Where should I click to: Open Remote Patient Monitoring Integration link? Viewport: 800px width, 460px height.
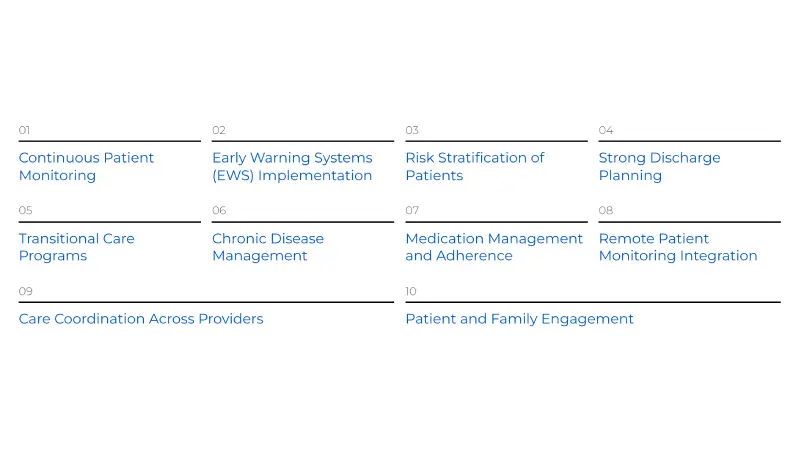678,247
